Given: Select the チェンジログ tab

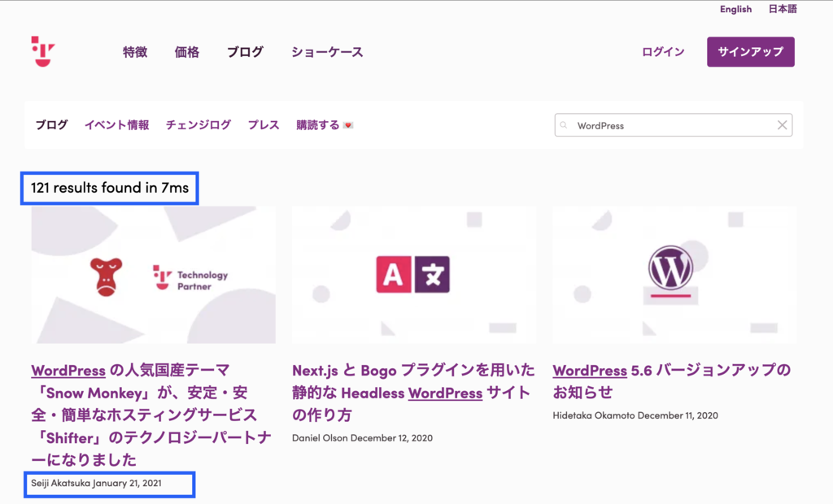Looking at the screenshot, I should click(x=198, y=125).
